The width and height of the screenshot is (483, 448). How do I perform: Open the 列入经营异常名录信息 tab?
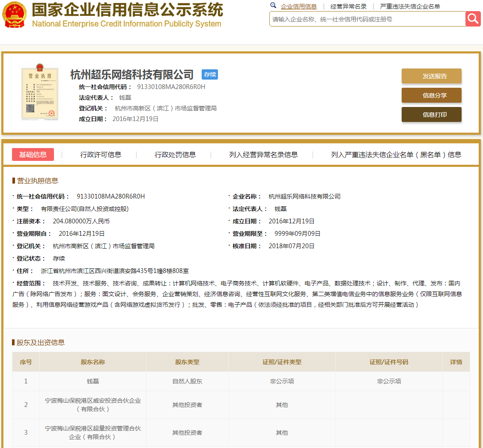tap(263, 155)
